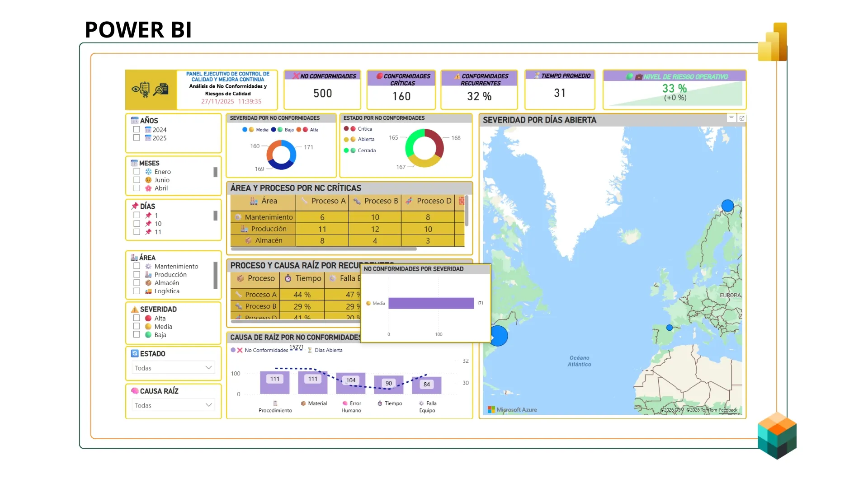Toggle the Alta severity checkbox

click(x=137, y=318)
